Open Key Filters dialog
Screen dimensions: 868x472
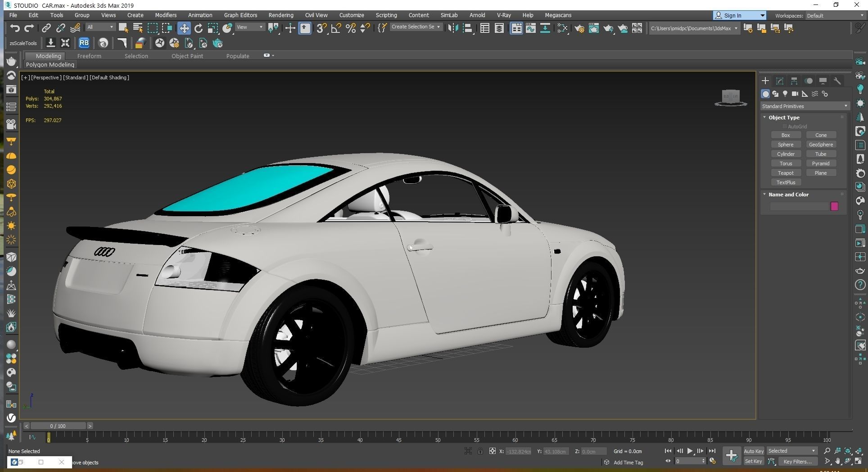(x=797, y=461)
